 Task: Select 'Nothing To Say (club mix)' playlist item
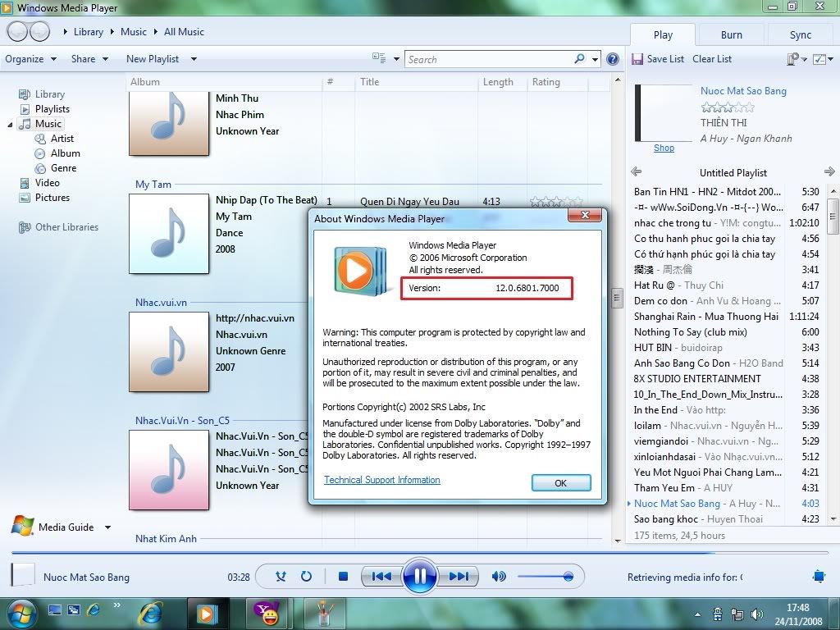point(727,332)
